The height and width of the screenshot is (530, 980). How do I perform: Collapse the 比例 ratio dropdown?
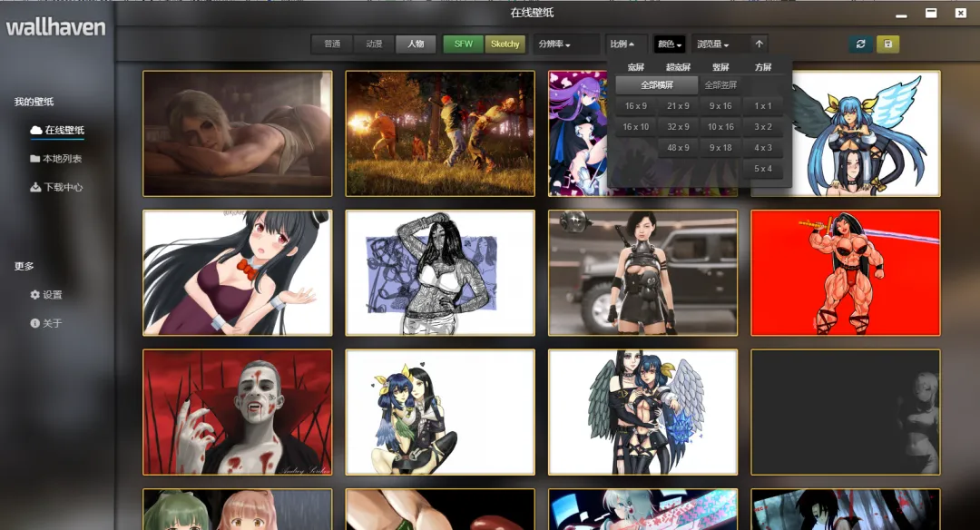pos(622,44)
